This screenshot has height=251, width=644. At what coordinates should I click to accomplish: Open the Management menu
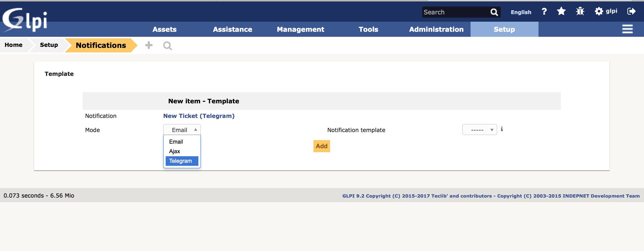[300, 29]
